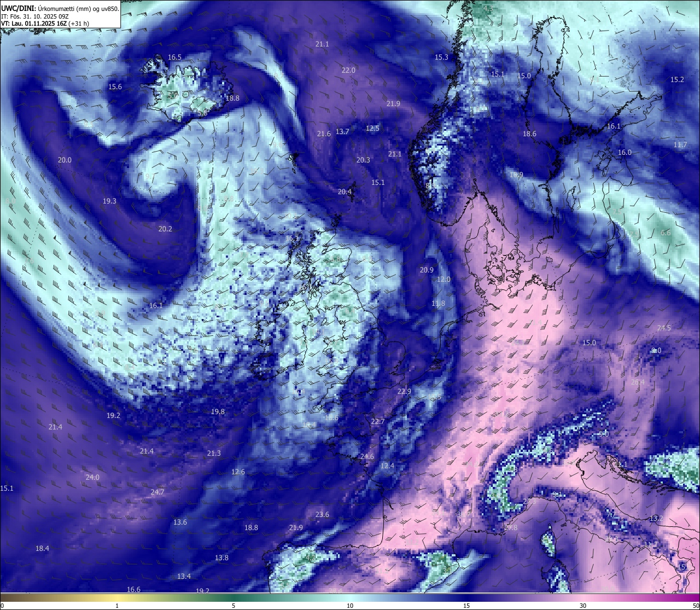Click the 20.9 value in the North Sea

[x=427, y=270]
